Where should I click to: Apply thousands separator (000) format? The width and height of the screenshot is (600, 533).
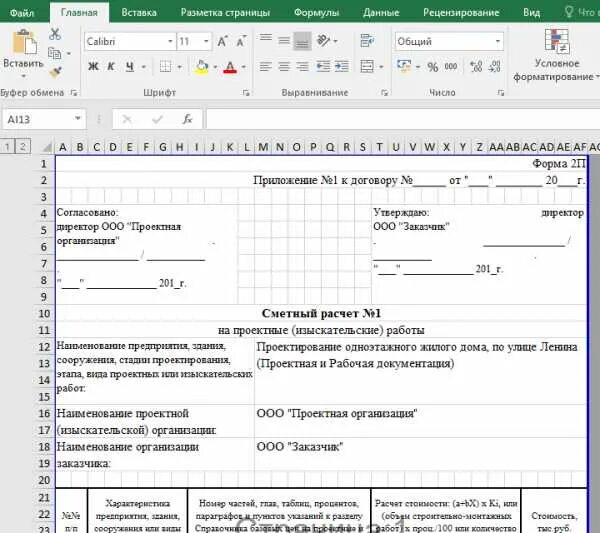pos(451,67)
